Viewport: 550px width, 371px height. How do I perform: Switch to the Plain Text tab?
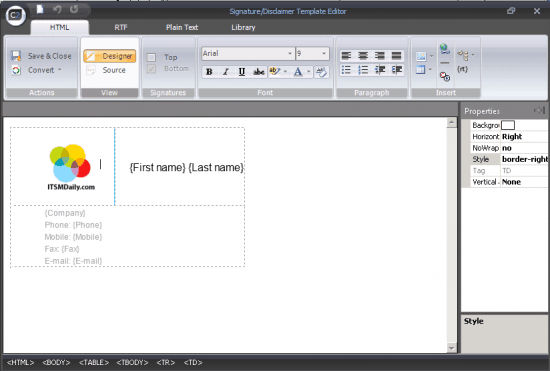(x=182, y=27)
